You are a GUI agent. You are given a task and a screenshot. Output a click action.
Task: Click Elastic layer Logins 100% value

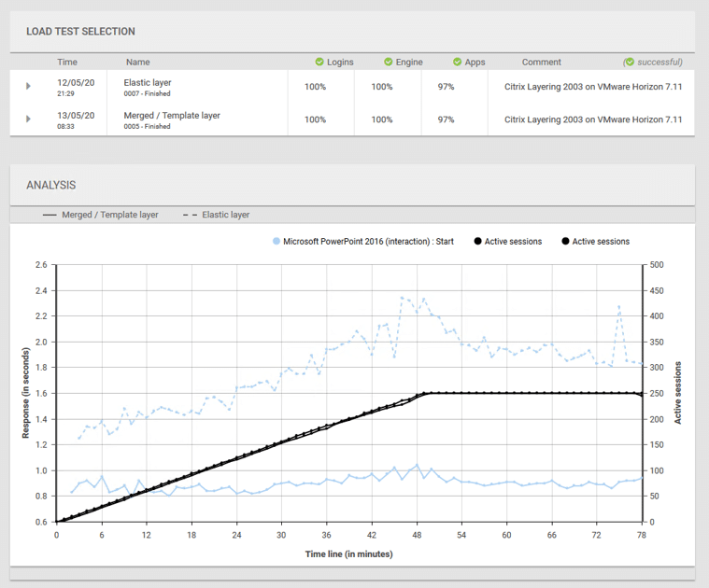[315, 87]
